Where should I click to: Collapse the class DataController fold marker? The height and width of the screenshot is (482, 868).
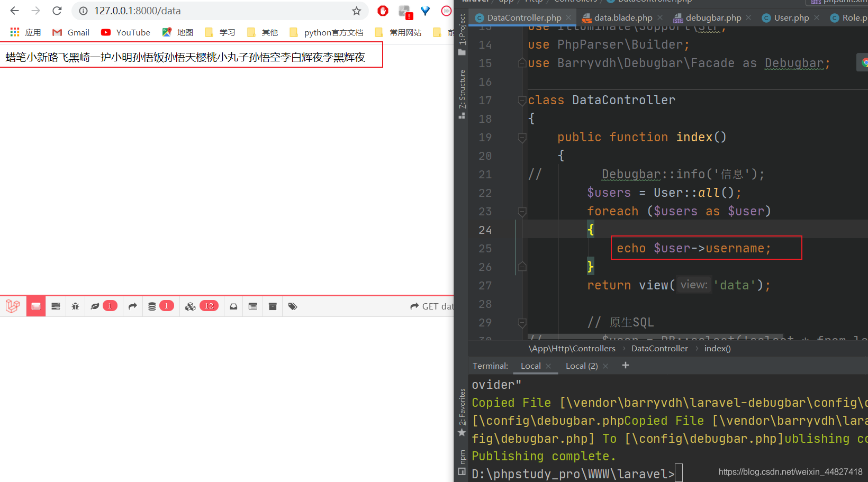coord(522,101)
